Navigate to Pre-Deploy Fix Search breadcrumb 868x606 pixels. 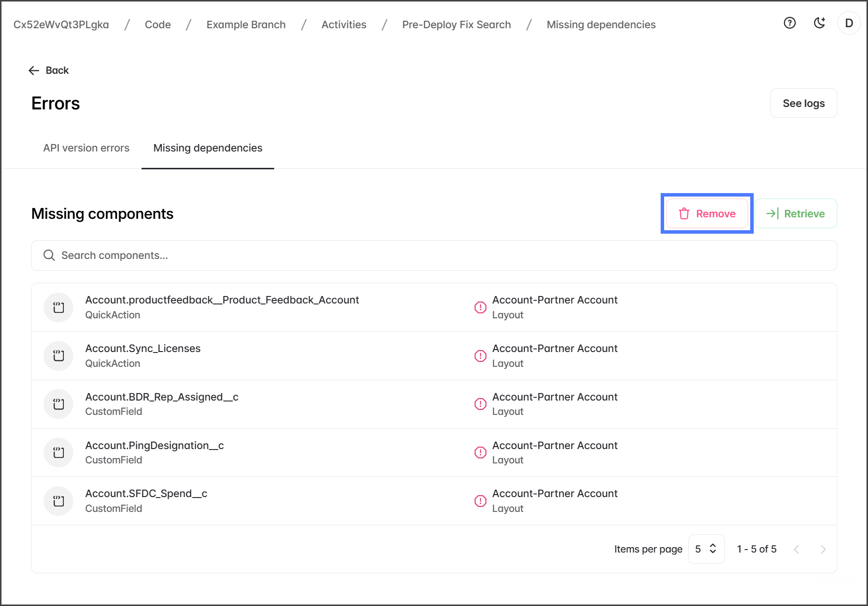point(456,25)
